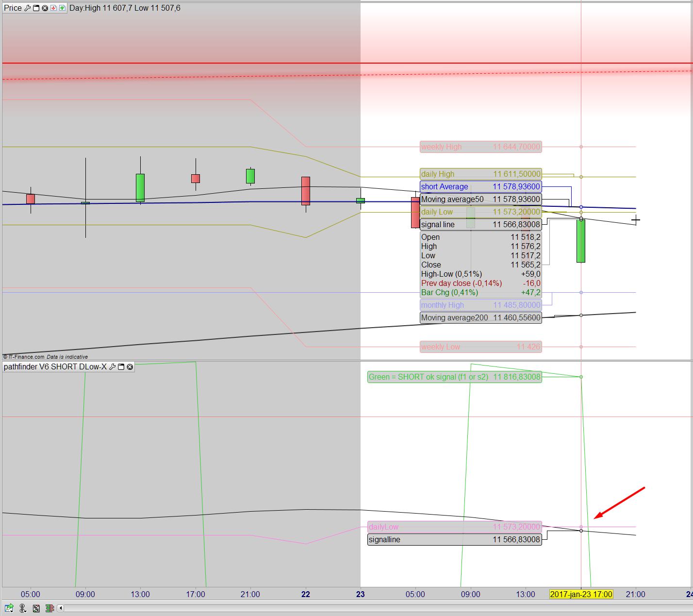Screen dimensions: 693x616
Task: Move Price panel up with green arrow
Action: point(62,8)
